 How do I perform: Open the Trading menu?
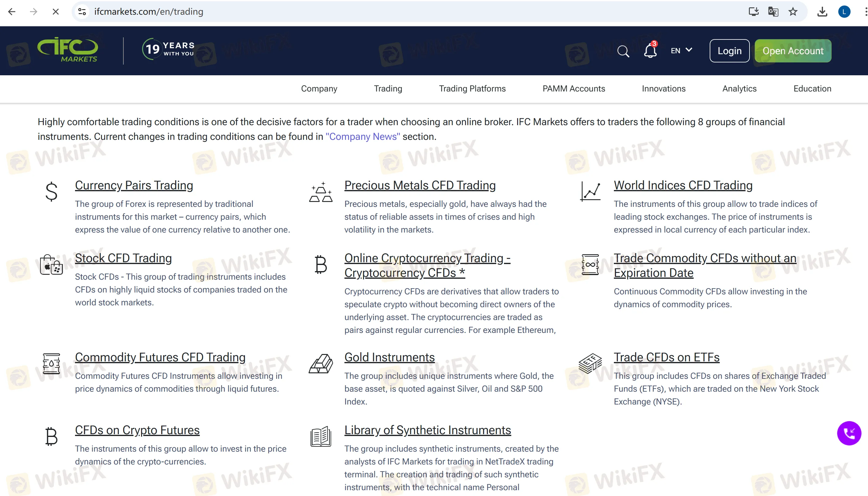point(388,88)
